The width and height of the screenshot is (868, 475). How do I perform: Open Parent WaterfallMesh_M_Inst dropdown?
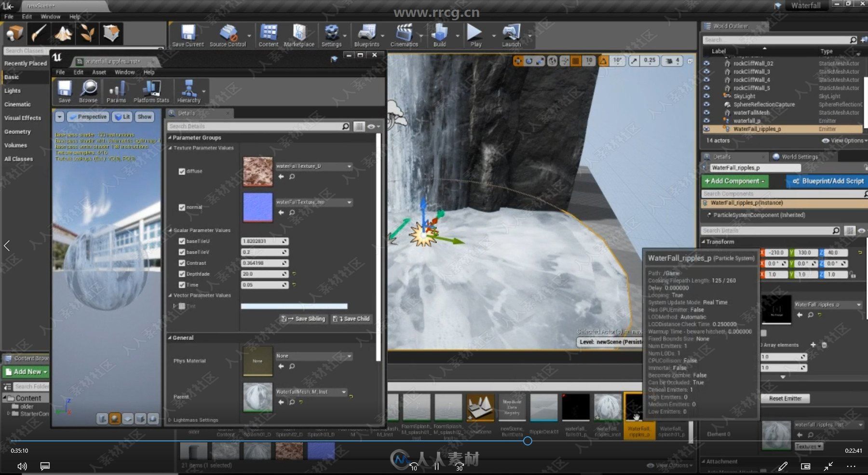point(311,392)
